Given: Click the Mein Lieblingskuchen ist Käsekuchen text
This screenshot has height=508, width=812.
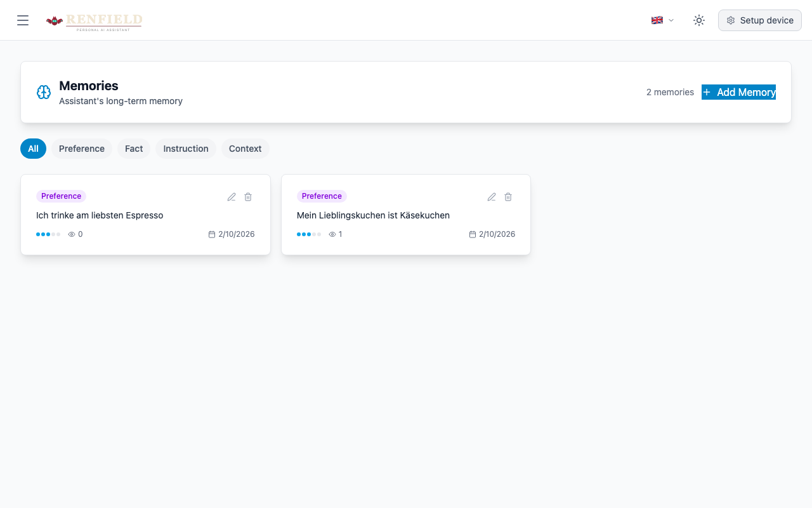Looking at the screenshot, I should coord(373,215).
